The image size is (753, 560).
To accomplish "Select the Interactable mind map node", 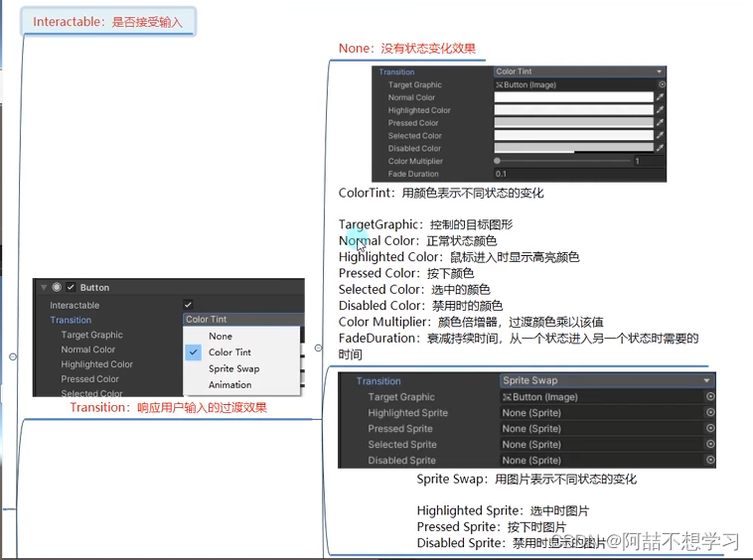I will [108, 22].
